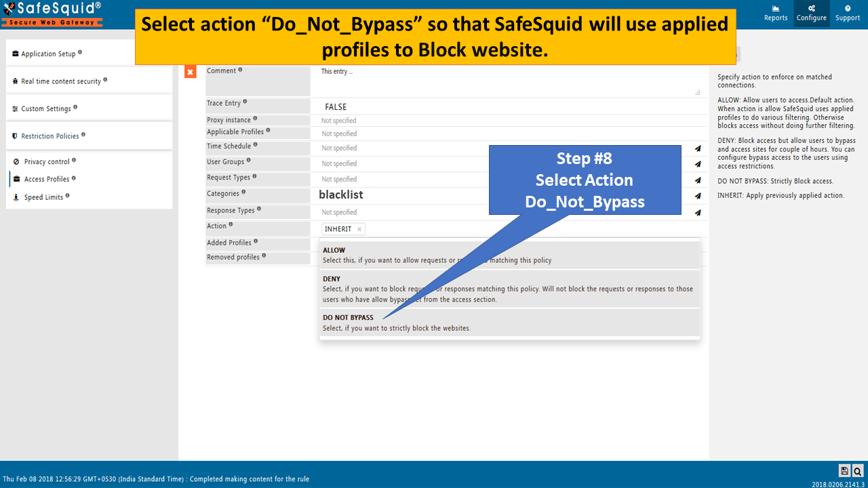Click the info icon beside Request Types label

(254, 176)
